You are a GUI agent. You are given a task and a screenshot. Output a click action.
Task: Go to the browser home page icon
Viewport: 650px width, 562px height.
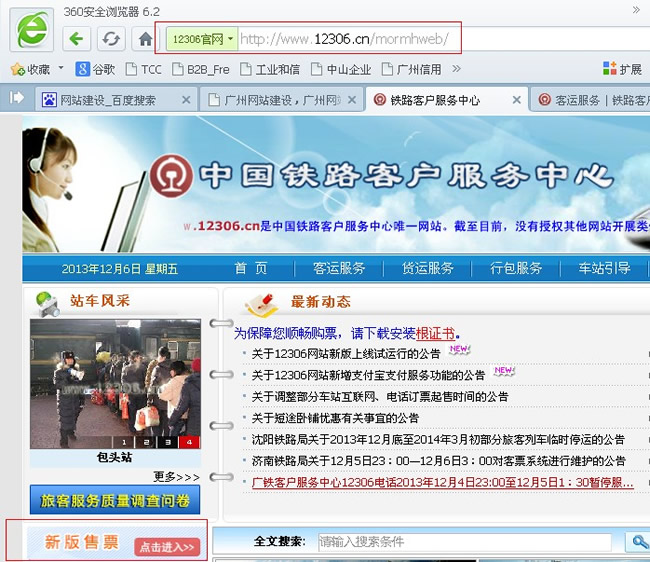pos(145,39)
